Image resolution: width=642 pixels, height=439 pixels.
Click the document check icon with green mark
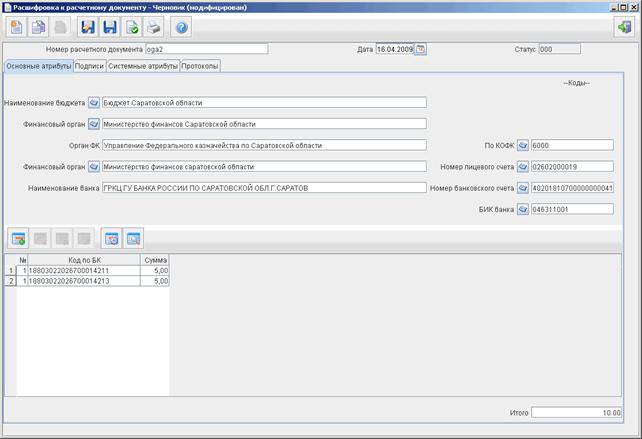[132, 27]
